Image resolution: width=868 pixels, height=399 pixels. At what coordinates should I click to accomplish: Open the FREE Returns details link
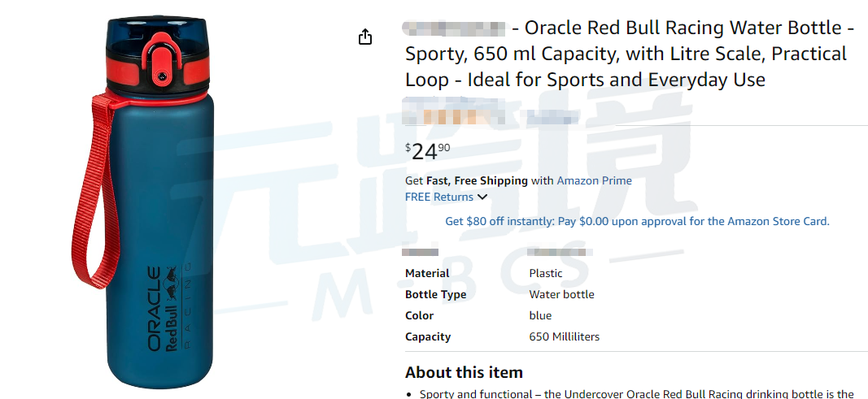tap(439, 197)
